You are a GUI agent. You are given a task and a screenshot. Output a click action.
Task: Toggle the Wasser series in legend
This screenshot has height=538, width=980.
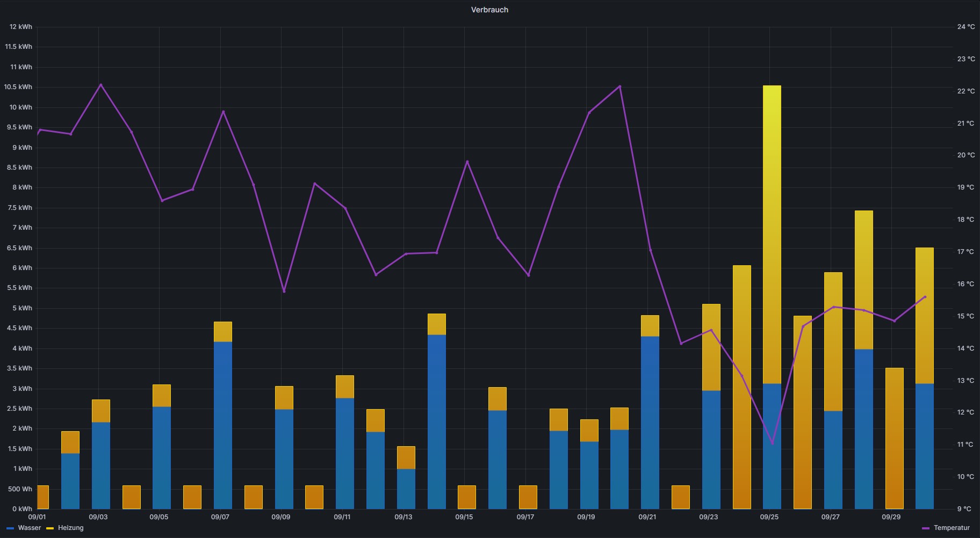coord(29,528)
